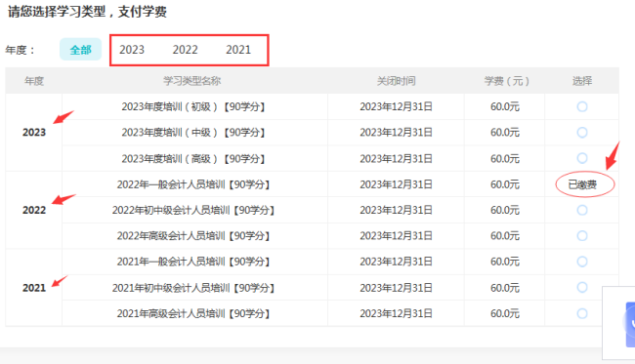
Task: Select radio for 2023年度培训（中级）
Action: [x=582, y=133]
